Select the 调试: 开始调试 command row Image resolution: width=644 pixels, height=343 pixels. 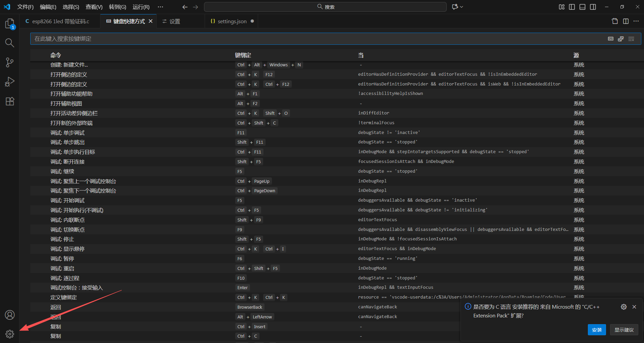(x=335, y=201)
